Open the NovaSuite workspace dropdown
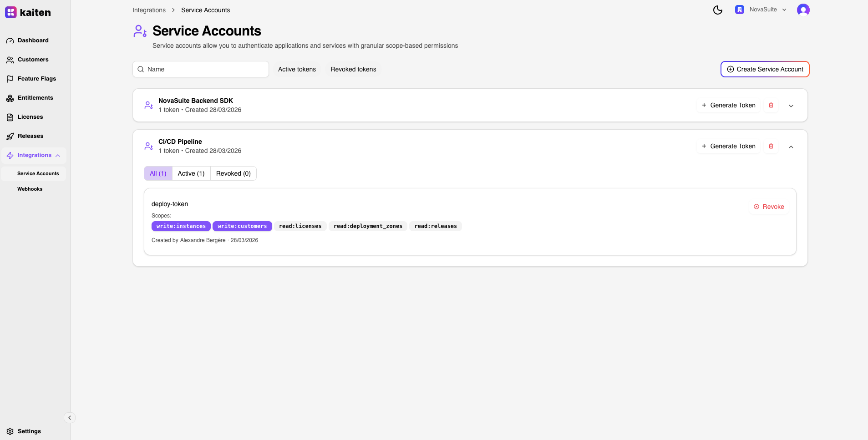Viewport: 868px width, 440px height. 761,10
